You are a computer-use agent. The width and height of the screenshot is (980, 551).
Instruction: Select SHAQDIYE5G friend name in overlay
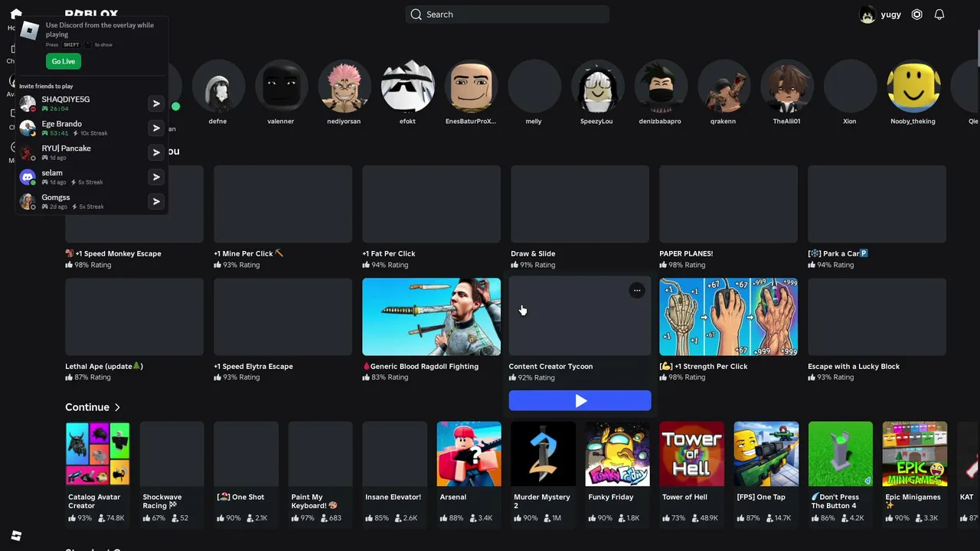coord(66,99)
